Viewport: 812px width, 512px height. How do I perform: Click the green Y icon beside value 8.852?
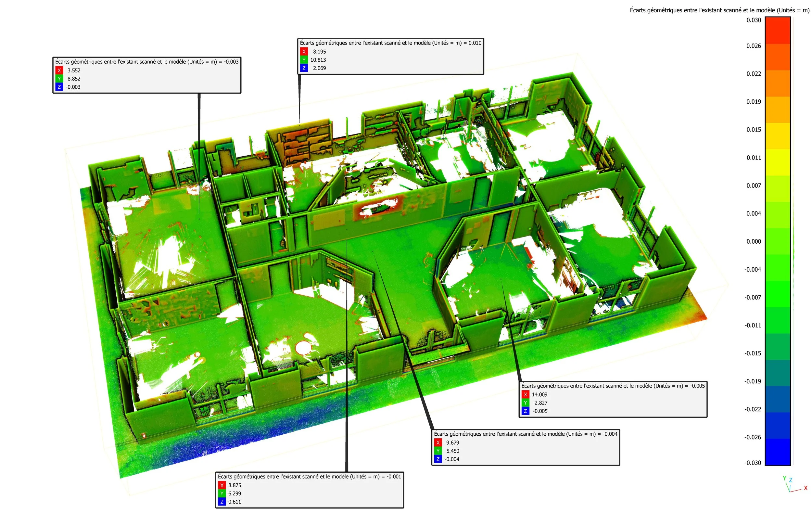[59, 79]
